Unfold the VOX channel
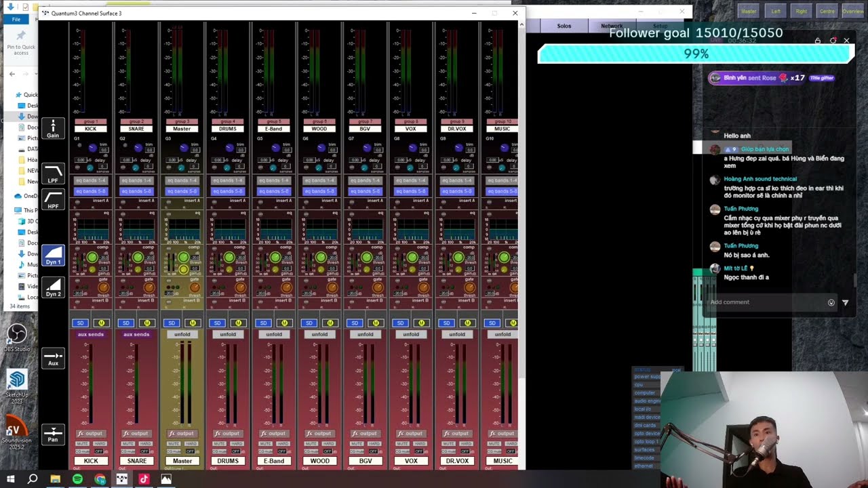Screen dimensions: 868x488 (411, 334)
